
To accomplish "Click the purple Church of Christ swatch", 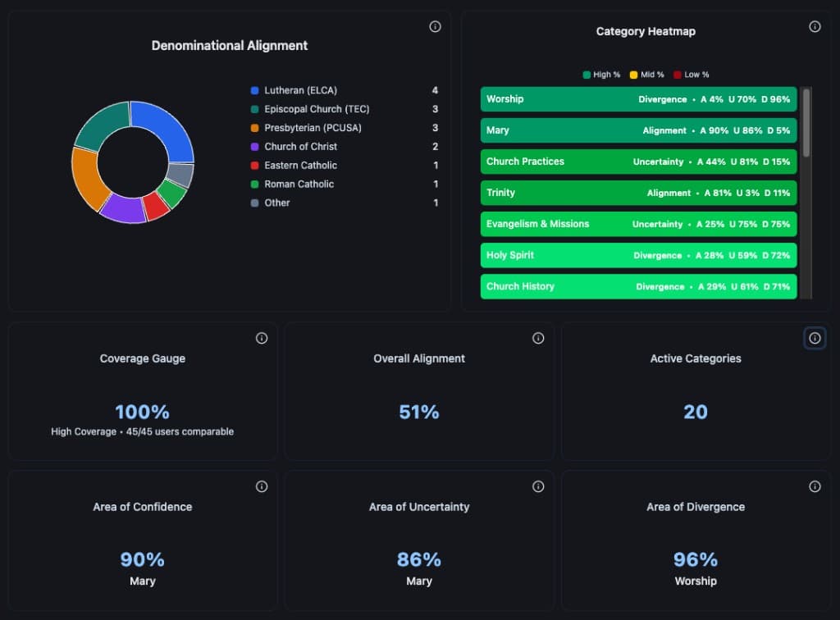I will click(255, 147).
